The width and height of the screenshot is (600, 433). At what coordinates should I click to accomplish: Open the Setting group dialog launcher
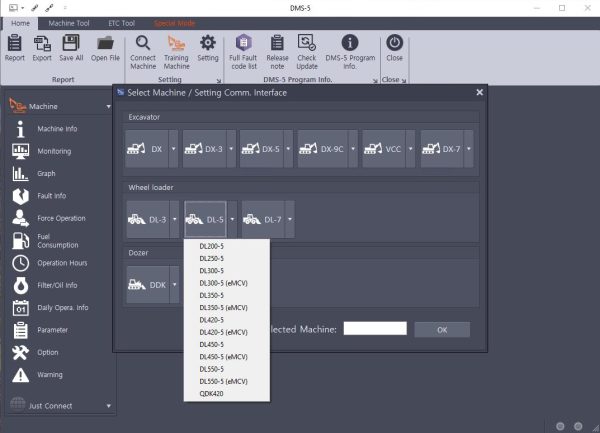pos(219,81)
